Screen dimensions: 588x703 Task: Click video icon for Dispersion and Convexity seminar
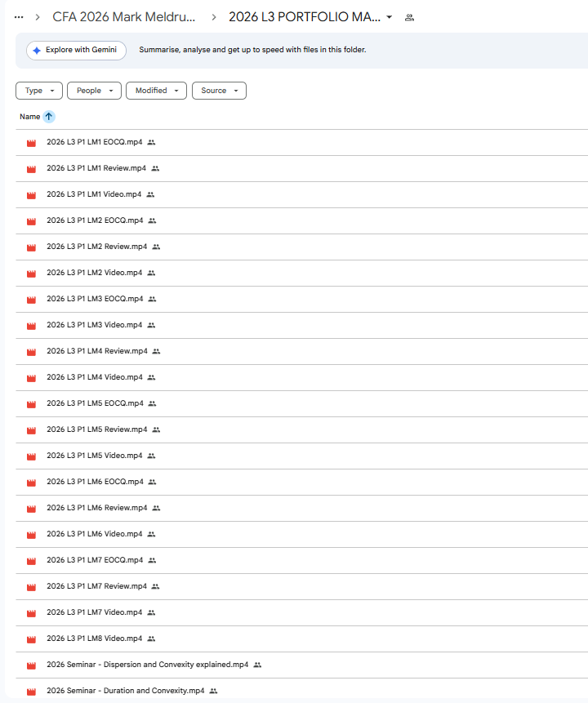tap(32, 665)
